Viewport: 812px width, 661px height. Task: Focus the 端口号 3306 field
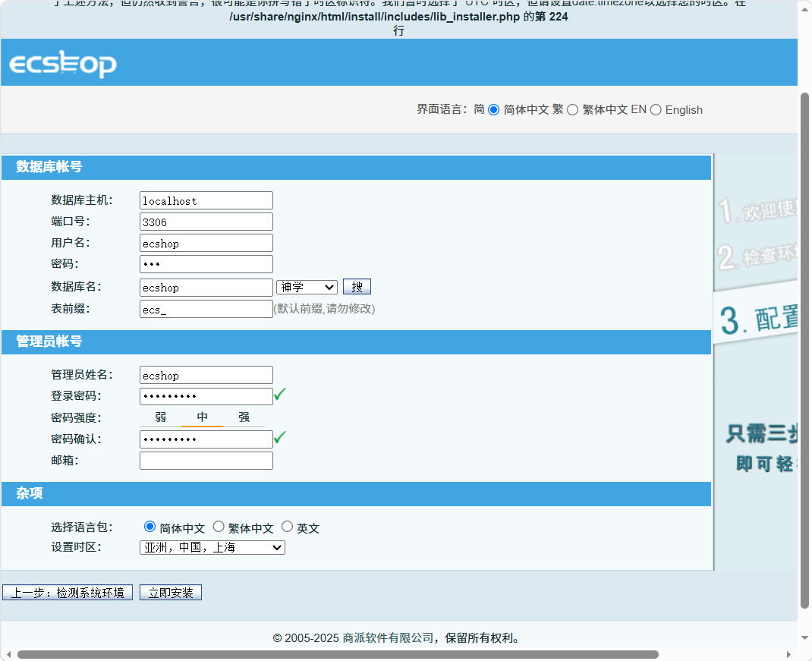pos(206,222)
